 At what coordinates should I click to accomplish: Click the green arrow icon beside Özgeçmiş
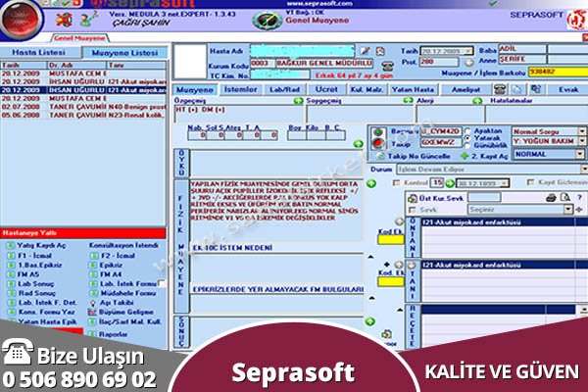point(299,101)
